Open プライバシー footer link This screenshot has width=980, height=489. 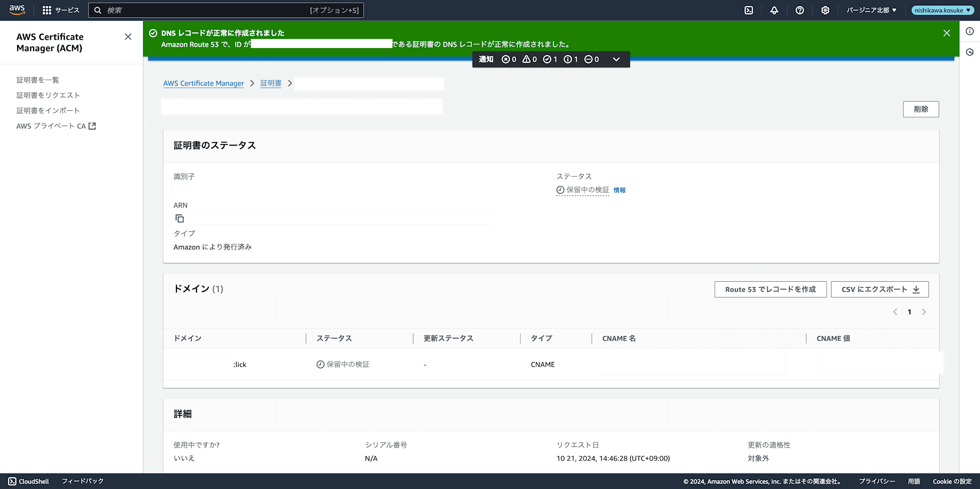point(877,482)
